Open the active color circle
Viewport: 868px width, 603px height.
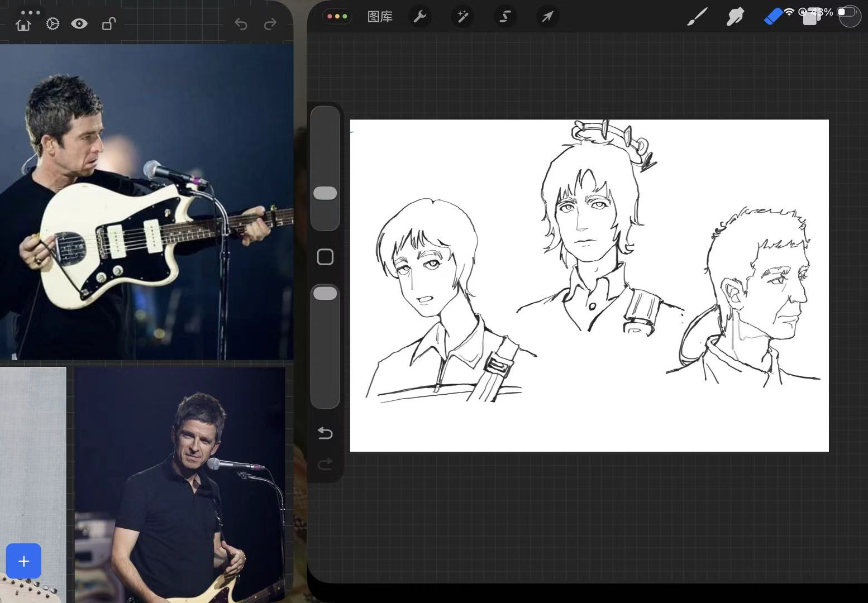click(849, 16)
